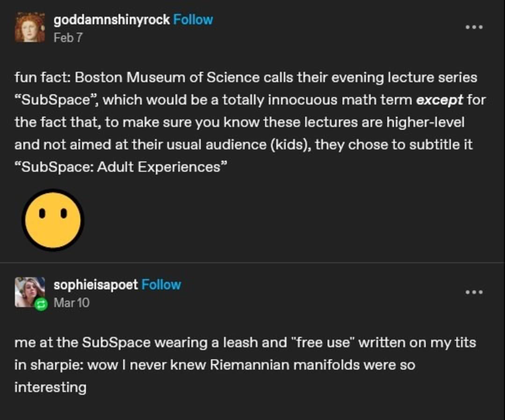Open more options on goddamnshinyrock's post
The height and width of the screenshot is (420, 505).
pyautogui.click(x=474, y=27)
